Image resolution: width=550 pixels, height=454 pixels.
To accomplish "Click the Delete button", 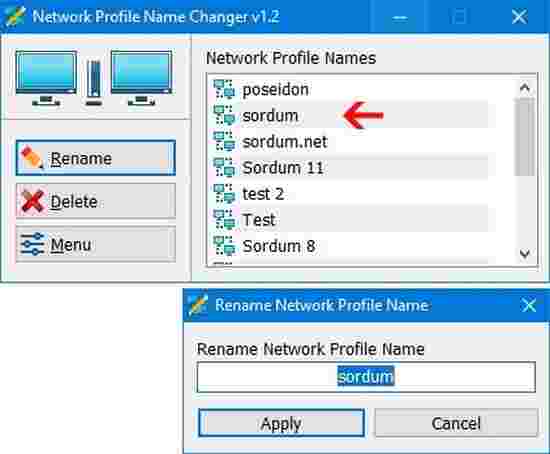I will 96,201.
